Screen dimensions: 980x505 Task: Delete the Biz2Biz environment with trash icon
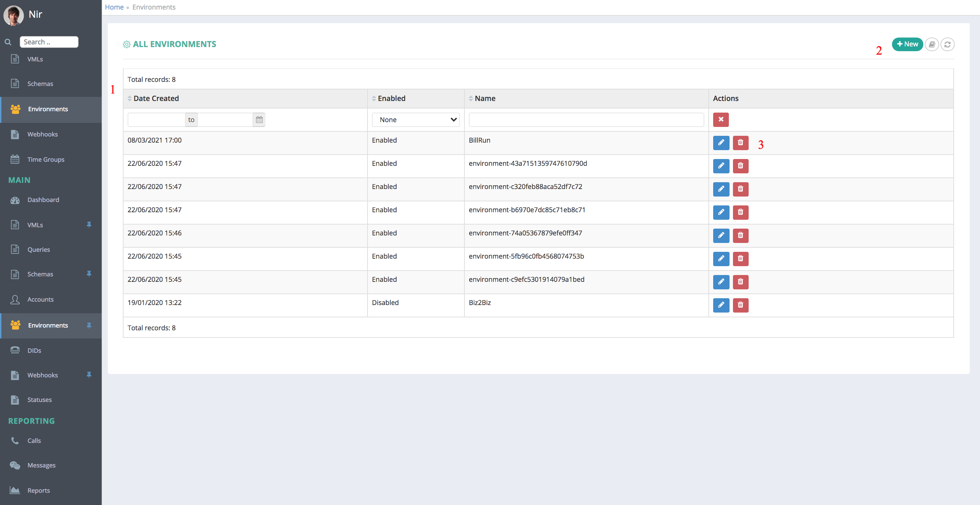point(740,305)
